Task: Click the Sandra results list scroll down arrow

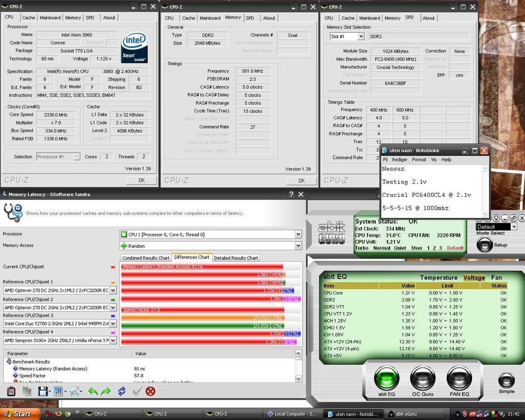Action: pos(298,379)
